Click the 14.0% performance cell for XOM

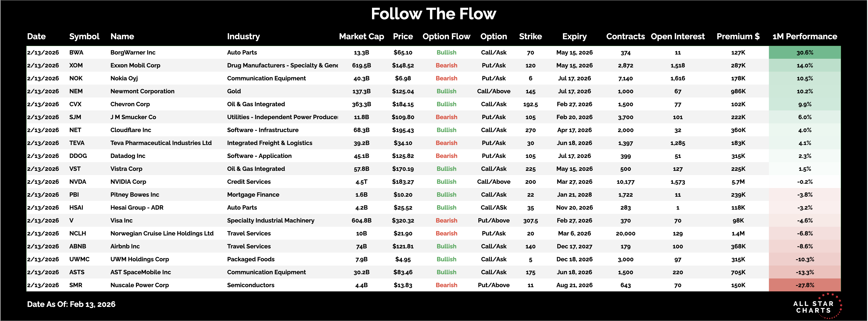804,65
